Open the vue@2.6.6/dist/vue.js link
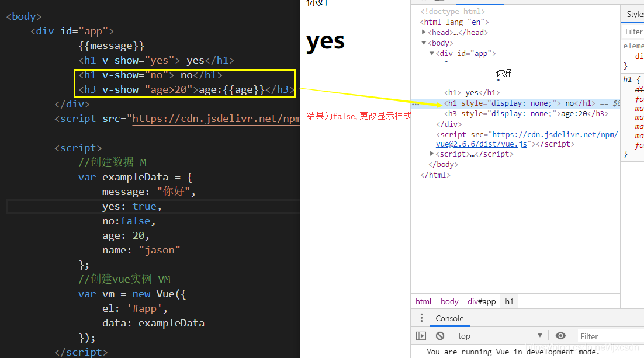 (x=482, y=144)
